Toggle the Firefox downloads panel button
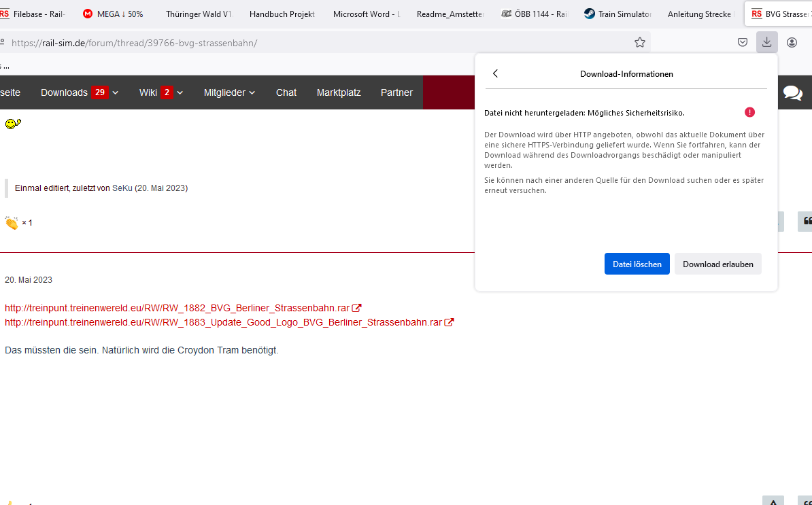This screenshot has height=505, width=812. pos(766,43)
